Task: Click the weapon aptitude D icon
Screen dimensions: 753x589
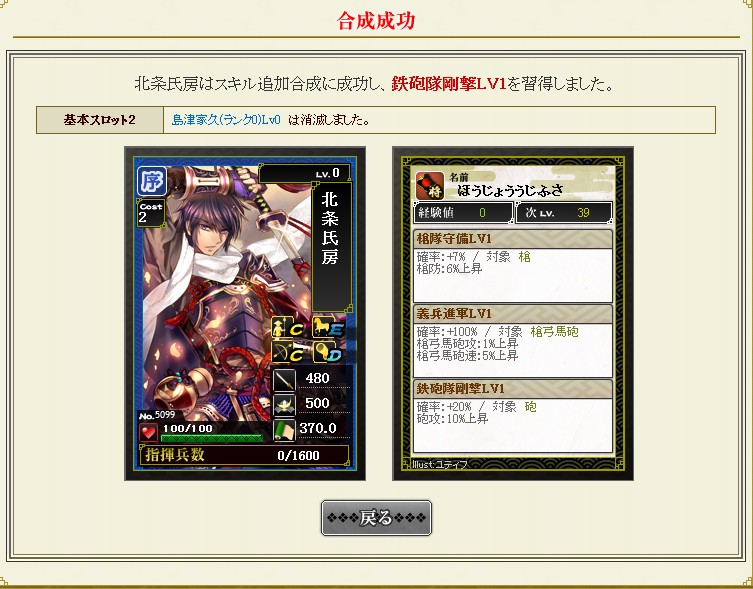Action: (329, 353)
